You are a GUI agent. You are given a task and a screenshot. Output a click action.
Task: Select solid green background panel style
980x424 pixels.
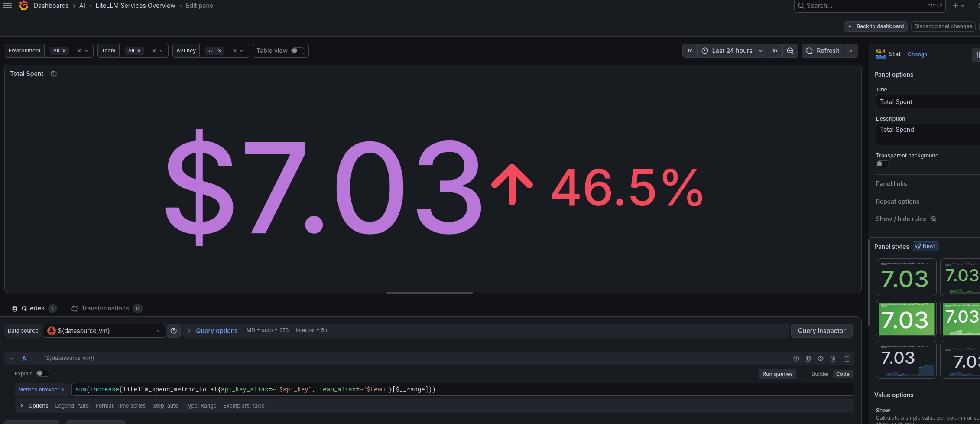[x=906, y=319]
